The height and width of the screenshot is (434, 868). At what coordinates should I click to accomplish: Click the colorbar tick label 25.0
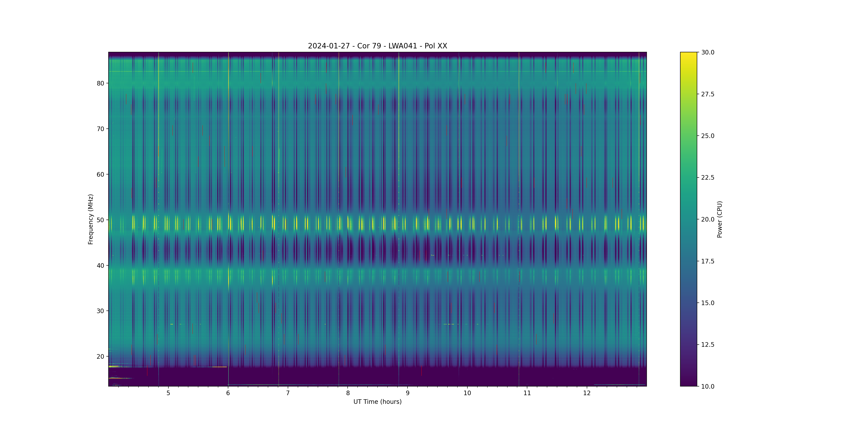[x=708, y=136]
